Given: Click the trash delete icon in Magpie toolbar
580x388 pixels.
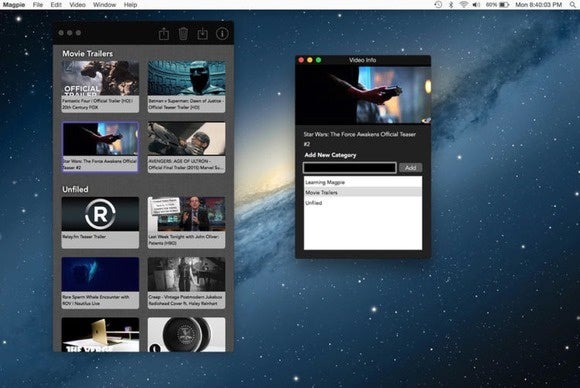Looking at the screenshot, I should [183, 34].
